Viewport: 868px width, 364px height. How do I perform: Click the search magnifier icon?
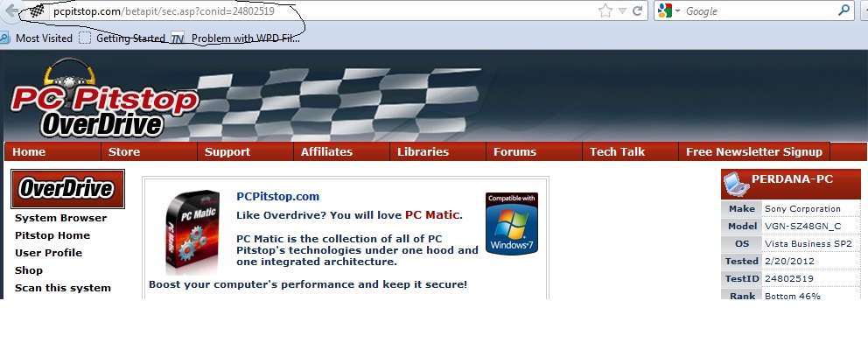(x=844, y=10)
